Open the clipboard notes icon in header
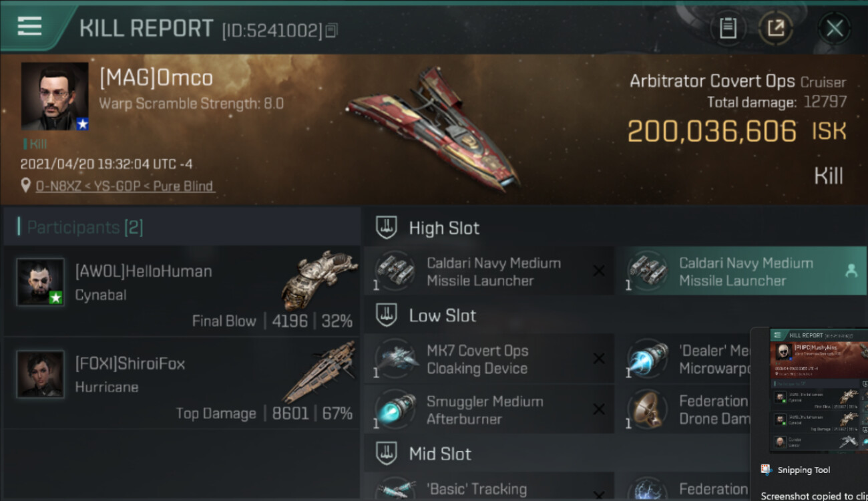Screen dimensions: 868x501 click(728, 28)
